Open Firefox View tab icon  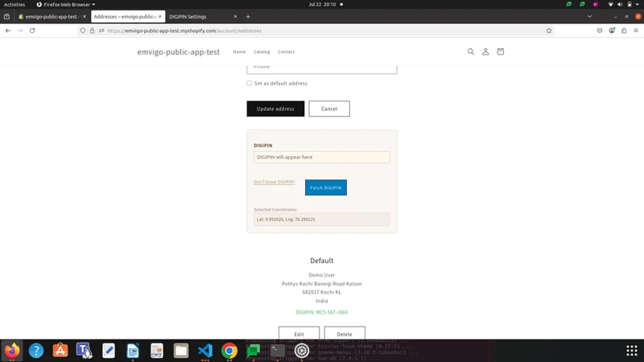tap(6, 16)
